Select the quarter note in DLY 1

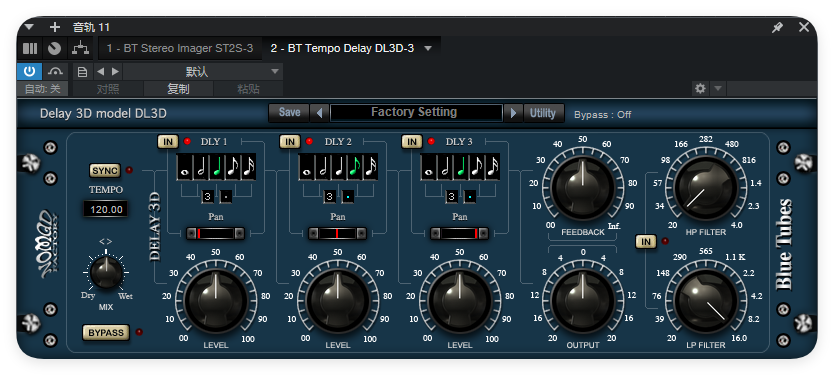click(216, 166)
